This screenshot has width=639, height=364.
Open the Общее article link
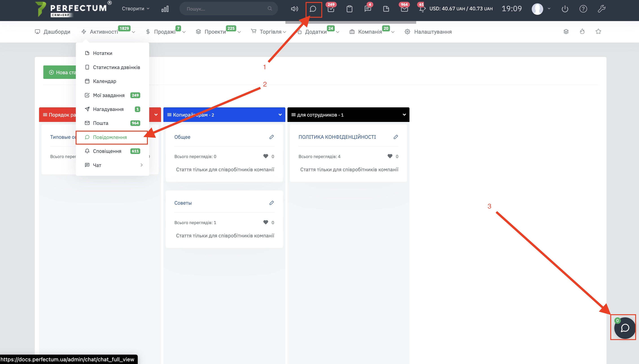tap(182, 137)
